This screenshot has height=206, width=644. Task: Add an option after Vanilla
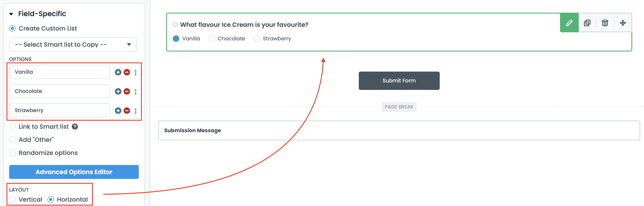coord(118,72)
